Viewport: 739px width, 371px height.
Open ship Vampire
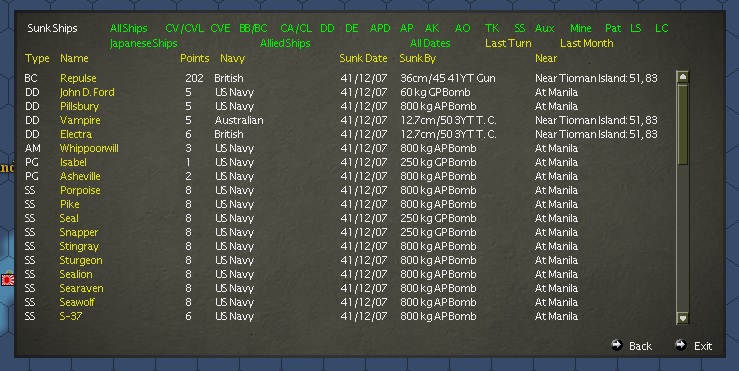click(80, 120)
